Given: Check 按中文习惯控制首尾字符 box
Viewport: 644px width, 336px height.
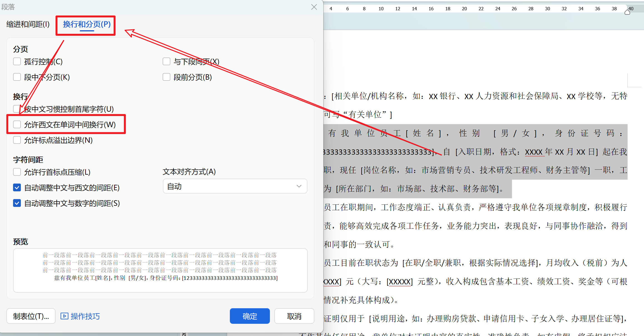Looking at the screenshot, I should 17,109.
